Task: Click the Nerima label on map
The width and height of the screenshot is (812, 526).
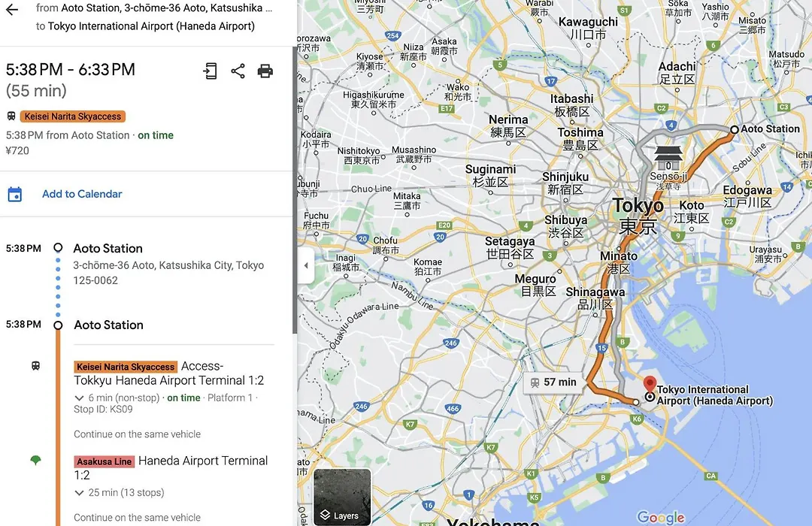Action: tap(508, 125)
